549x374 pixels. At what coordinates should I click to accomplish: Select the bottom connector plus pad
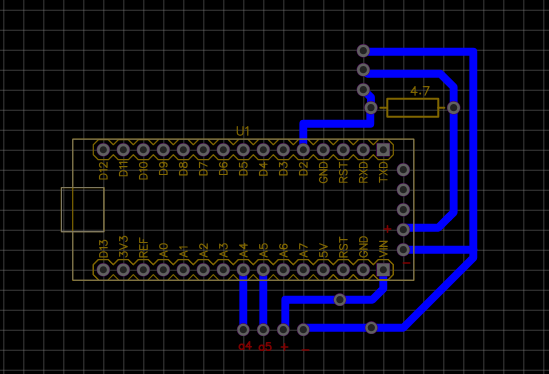point(283,330)
